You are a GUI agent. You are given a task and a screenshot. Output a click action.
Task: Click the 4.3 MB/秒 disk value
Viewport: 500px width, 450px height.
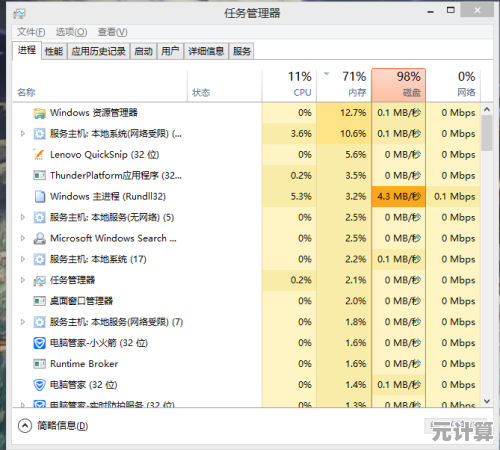[x=399, y=196]
